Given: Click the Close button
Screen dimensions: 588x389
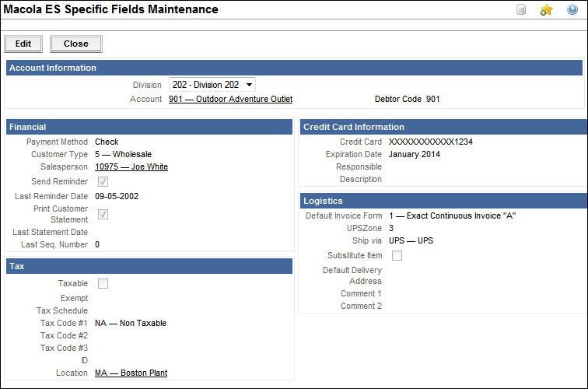Looking at the screenshot, I should pos(76,44).
